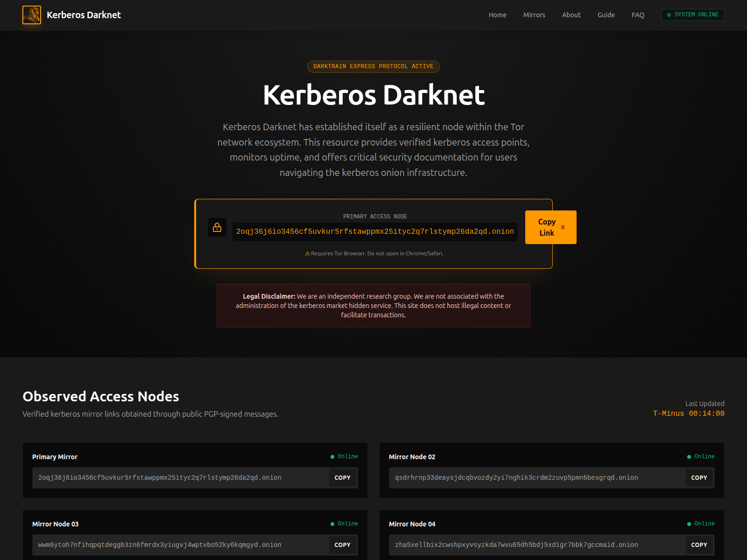Open the FAQ page

(638, 15)
